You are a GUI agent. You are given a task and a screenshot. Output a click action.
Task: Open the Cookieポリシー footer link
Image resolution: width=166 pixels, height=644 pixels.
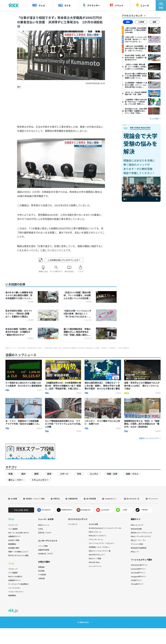pyautogui.click(x=110, y=499)
